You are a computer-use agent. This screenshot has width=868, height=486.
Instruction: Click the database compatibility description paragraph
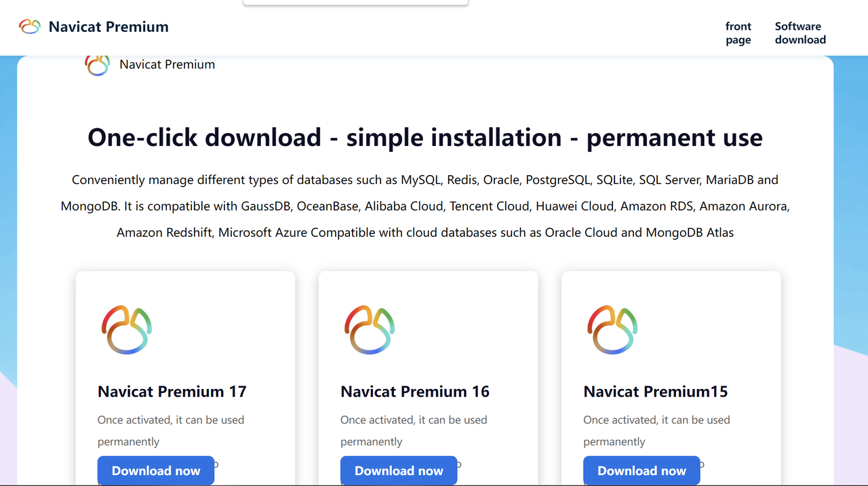(425, 206)
